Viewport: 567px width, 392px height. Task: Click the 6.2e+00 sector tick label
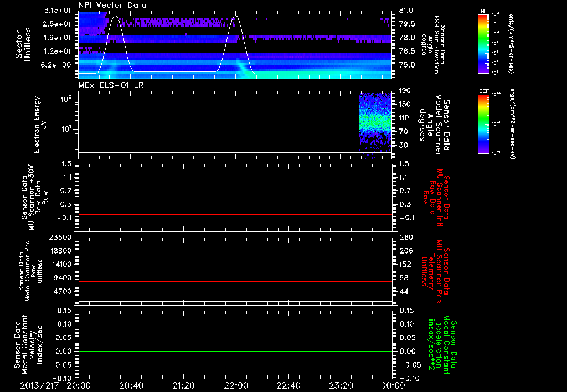(x=57, y=65)
